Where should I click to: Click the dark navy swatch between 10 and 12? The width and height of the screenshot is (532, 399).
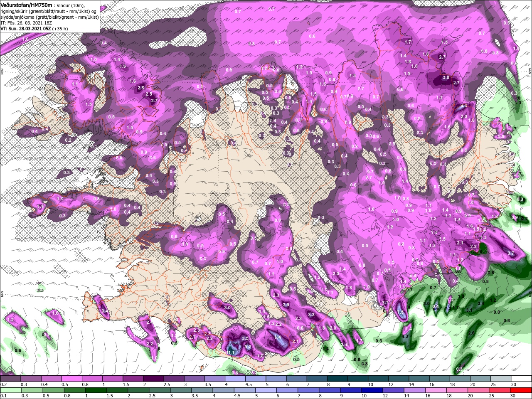[x=372, y=390]
